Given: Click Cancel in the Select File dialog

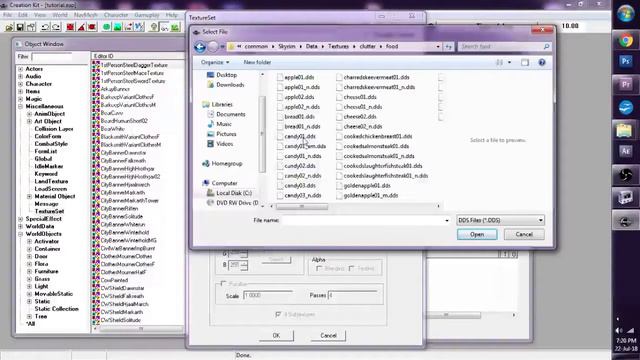Looking at the screenshot, I should (x=524, y=235).
